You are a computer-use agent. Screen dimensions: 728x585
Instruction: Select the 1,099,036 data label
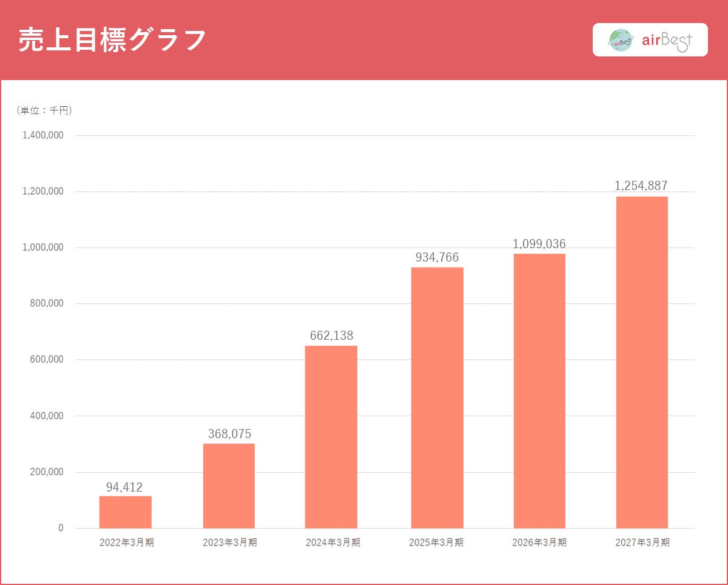[539, 244]
